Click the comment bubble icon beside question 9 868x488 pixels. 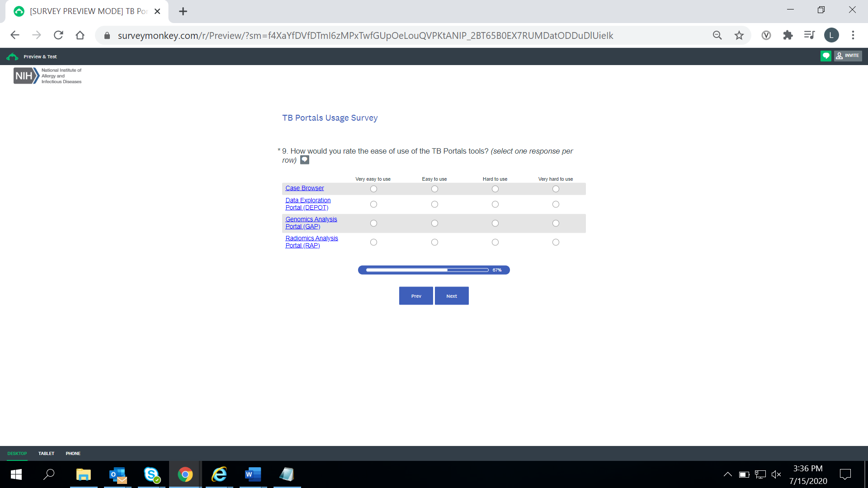pos(305,160)
